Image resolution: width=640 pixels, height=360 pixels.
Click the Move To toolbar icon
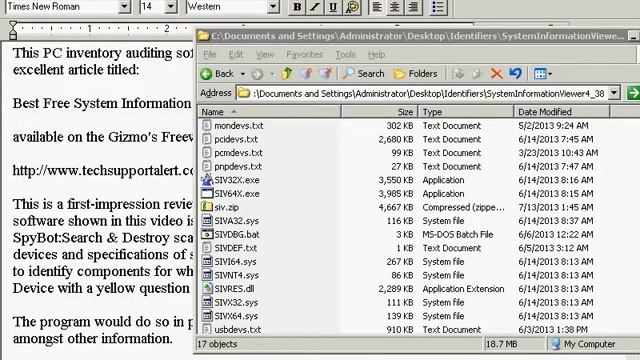(x=306, y=73)
